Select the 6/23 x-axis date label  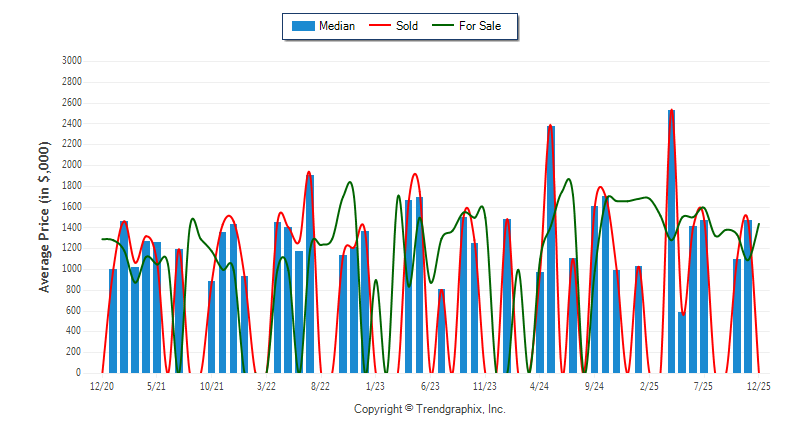430,386
